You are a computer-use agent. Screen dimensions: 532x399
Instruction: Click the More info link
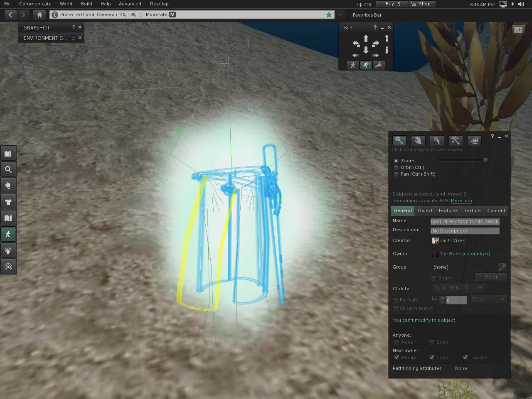tap(461, 201)
